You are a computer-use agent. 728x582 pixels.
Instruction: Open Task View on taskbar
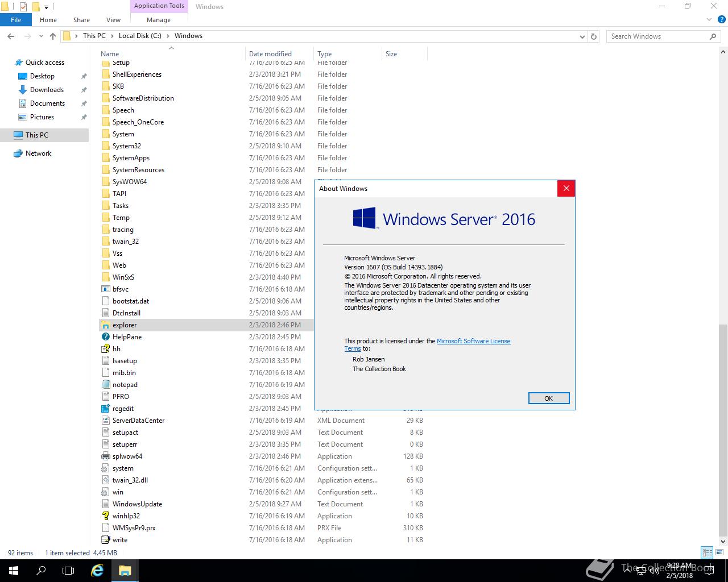point(68,571)
